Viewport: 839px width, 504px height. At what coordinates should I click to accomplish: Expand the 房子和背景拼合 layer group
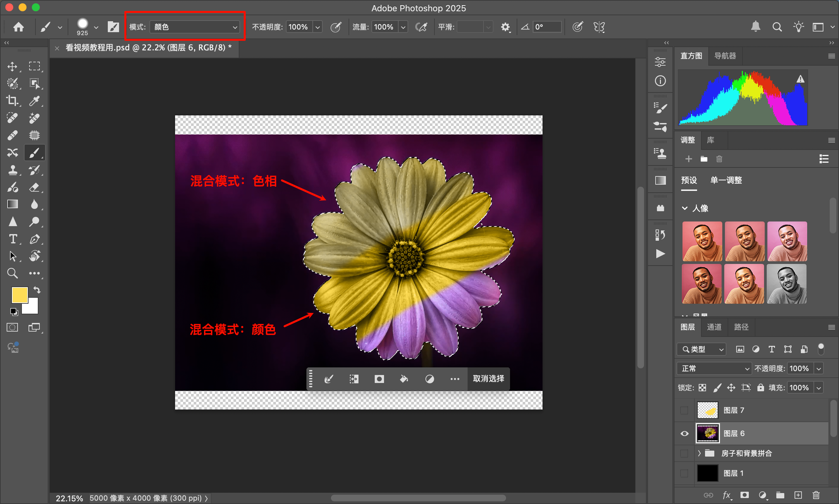[x=699, y=453]
